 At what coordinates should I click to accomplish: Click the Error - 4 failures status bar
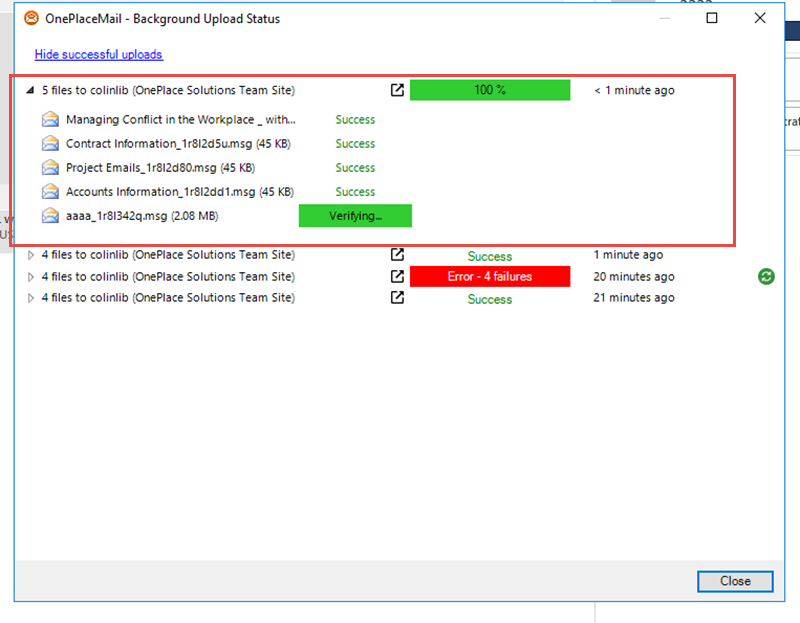pos(490,277)
